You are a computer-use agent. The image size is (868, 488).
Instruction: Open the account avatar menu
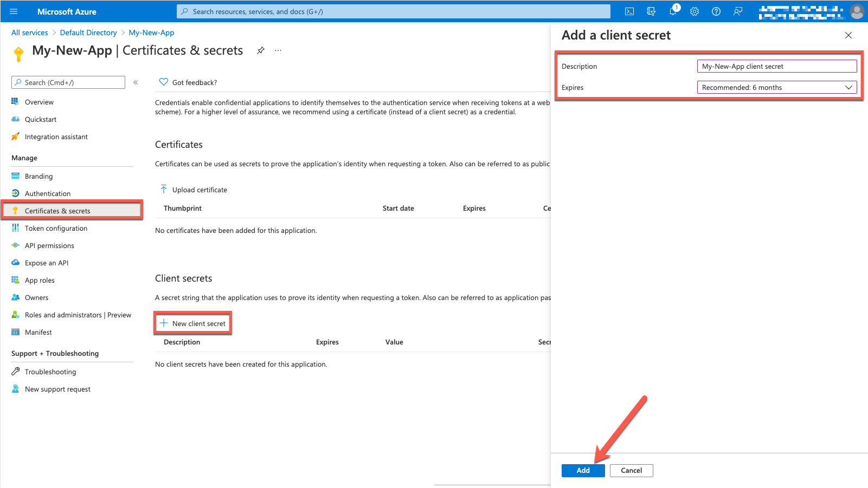tap(857, 11)
